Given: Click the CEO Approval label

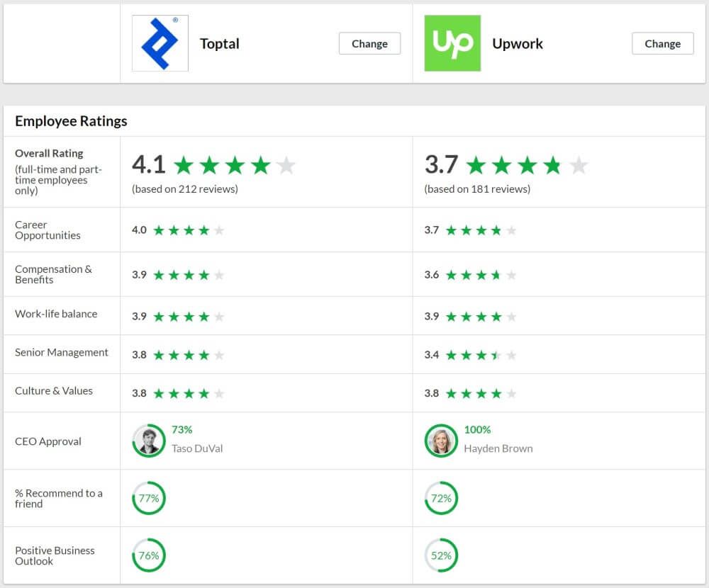Looking at the screenshot, I should (48, 441).
